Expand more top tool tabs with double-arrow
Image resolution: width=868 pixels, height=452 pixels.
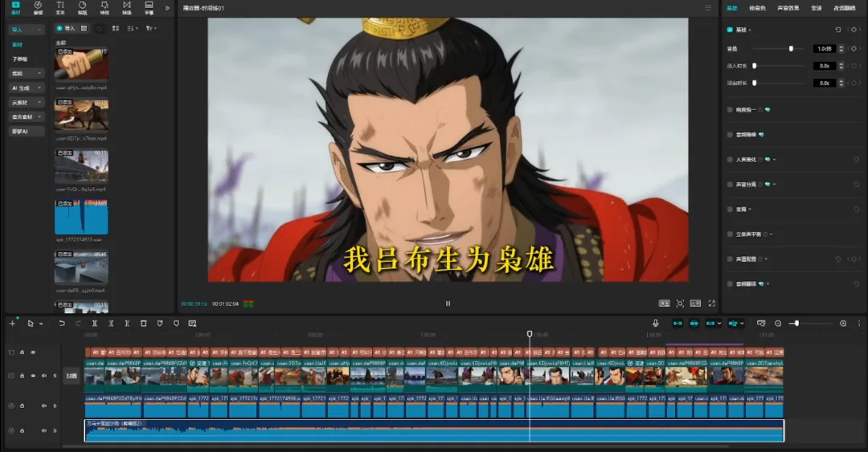click(167, 8)
